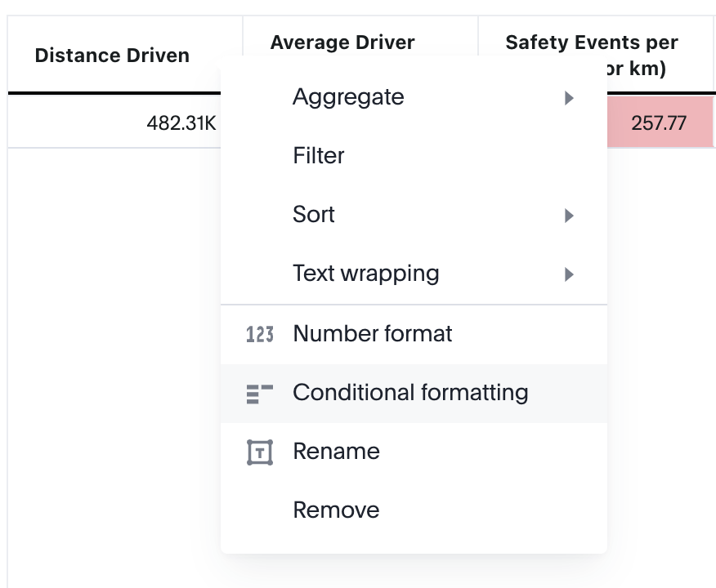Select the 482.31K Distance Driven cell

tap(181, 123)
